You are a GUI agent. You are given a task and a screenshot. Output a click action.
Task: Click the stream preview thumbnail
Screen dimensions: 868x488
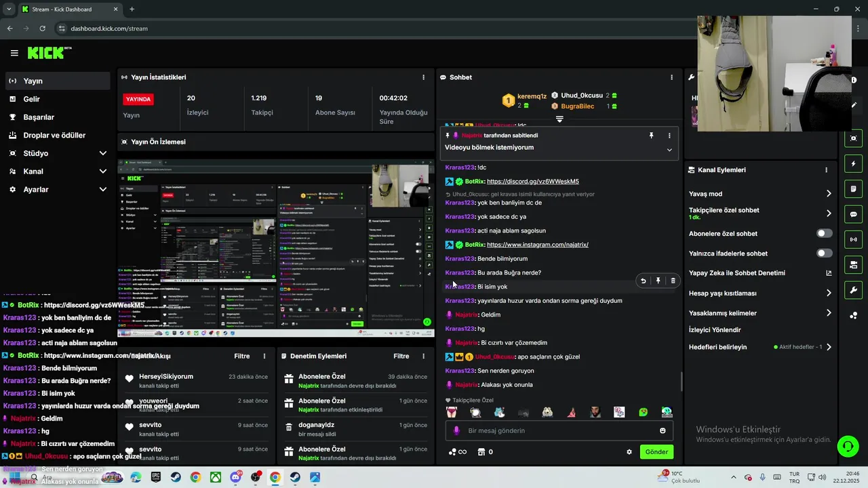pos(276,248)
